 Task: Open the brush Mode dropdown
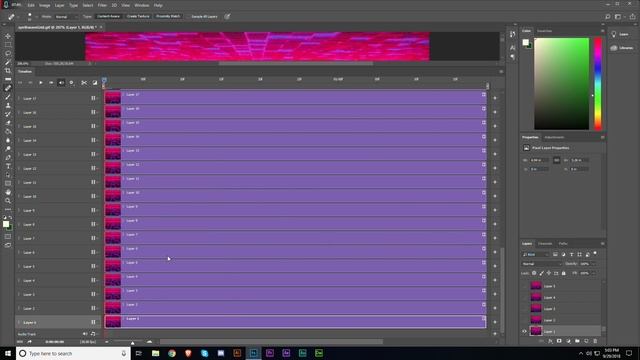(x=67, y=17)
